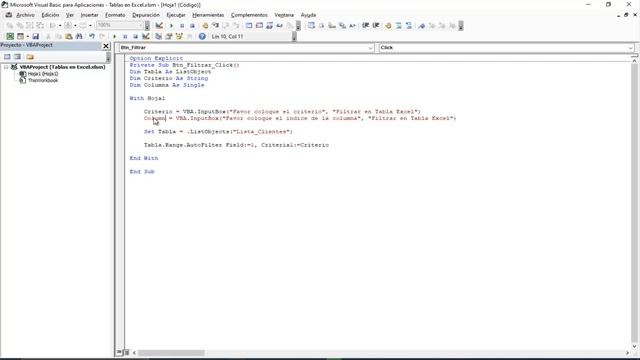Viewport: 640px width, 360px height.
Task: Show Quick Info icon
Action: 332,25
